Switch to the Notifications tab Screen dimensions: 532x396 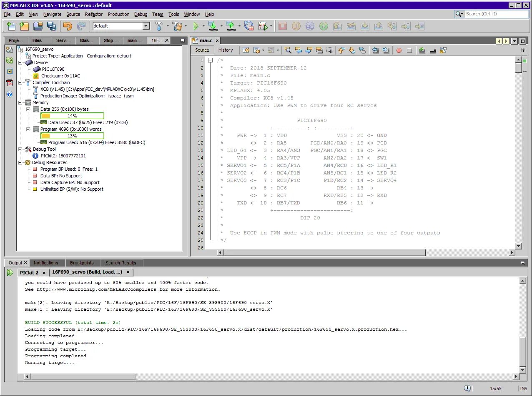46,263
